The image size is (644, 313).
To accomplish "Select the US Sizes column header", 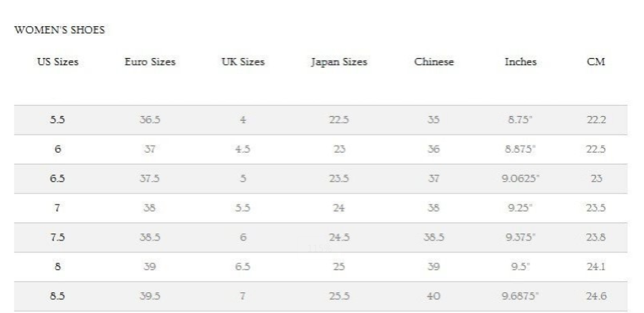I will point(57,62).
